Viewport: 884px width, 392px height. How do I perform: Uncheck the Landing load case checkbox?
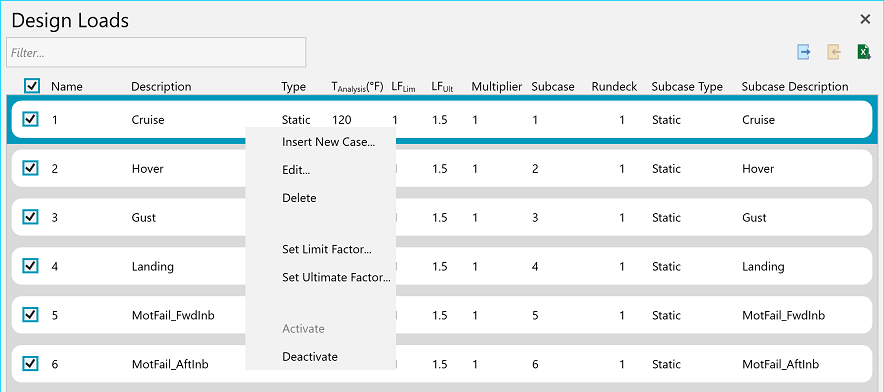point(30,266)
